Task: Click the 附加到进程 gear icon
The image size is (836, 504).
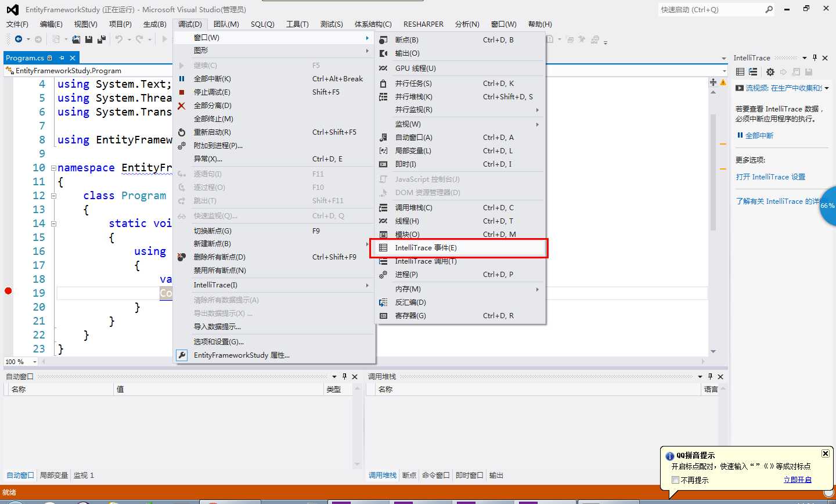Action: coord(182,146)
